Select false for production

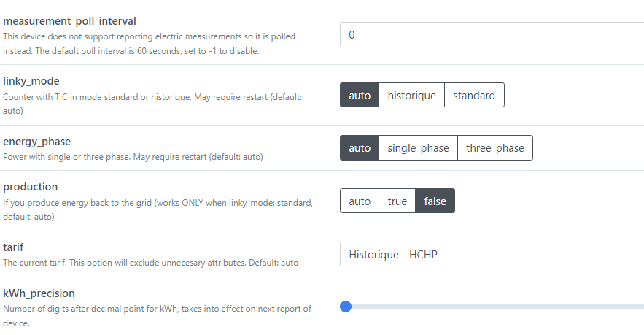click(435, 201)
